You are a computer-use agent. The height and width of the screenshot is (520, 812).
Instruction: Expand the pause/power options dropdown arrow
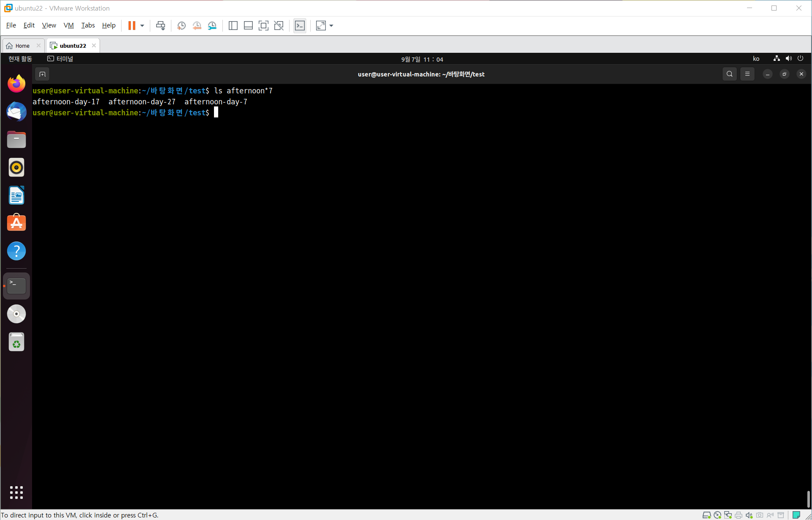142,26
